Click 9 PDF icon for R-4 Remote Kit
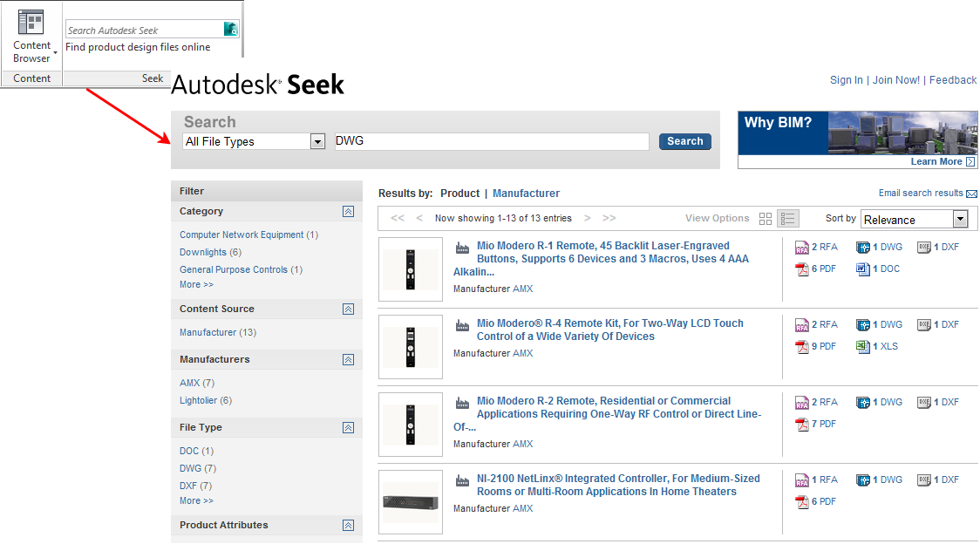 tap(802, 347)
